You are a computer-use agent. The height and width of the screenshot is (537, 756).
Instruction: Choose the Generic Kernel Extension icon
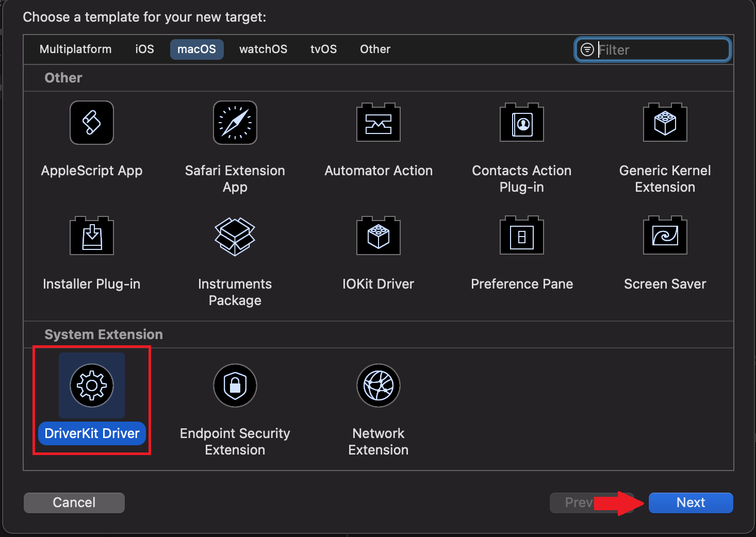(x=665, y=122)
